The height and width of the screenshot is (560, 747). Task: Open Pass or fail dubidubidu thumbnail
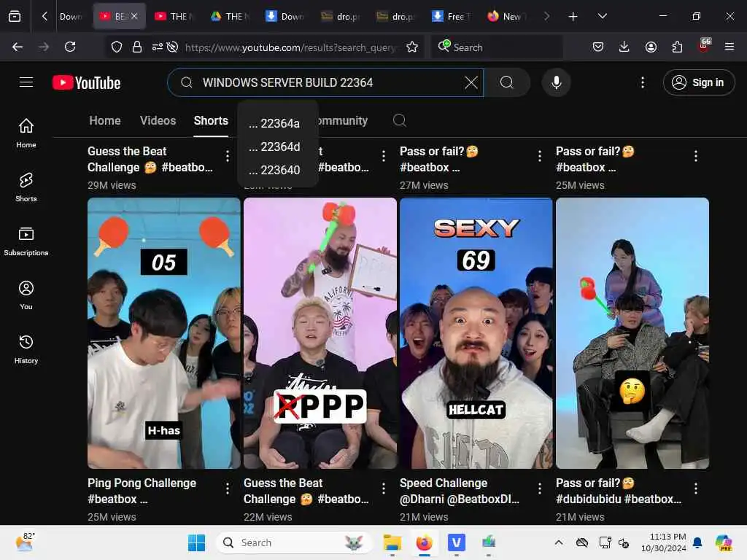pyautogui.click(x=632, y=332)
